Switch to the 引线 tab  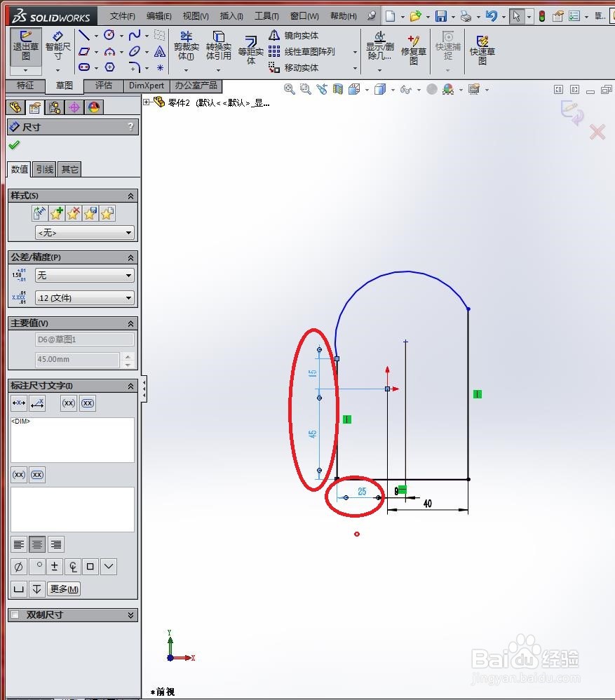[x=43, y=169]
